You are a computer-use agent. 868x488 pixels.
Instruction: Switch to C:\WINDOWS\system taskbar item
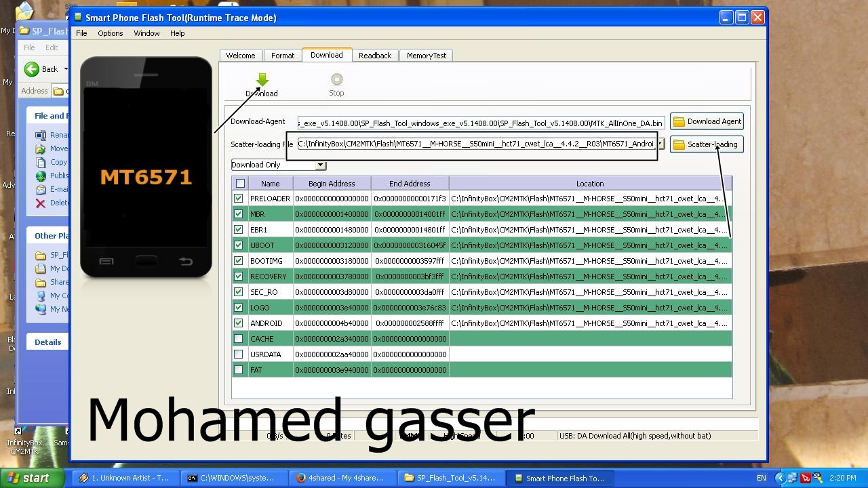[x=235, y=478]
